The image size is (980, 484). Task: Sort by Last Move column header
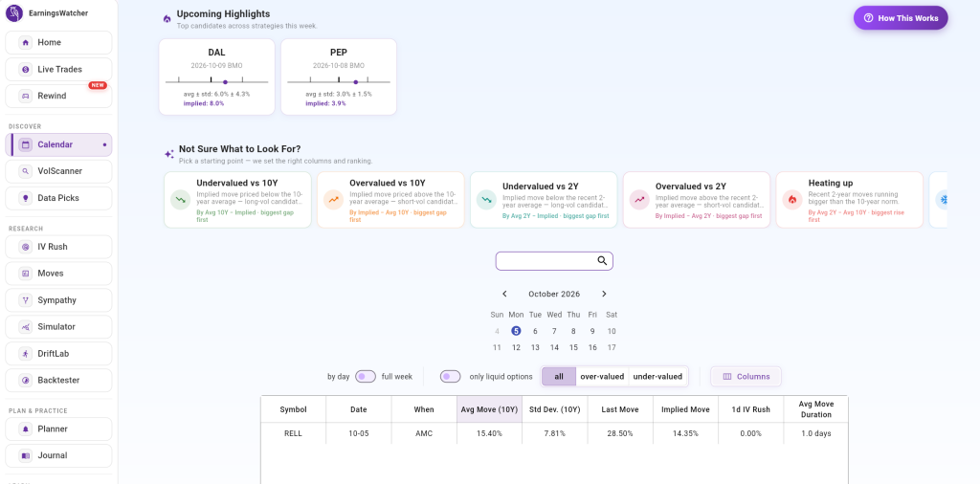(x=620, y=409)
